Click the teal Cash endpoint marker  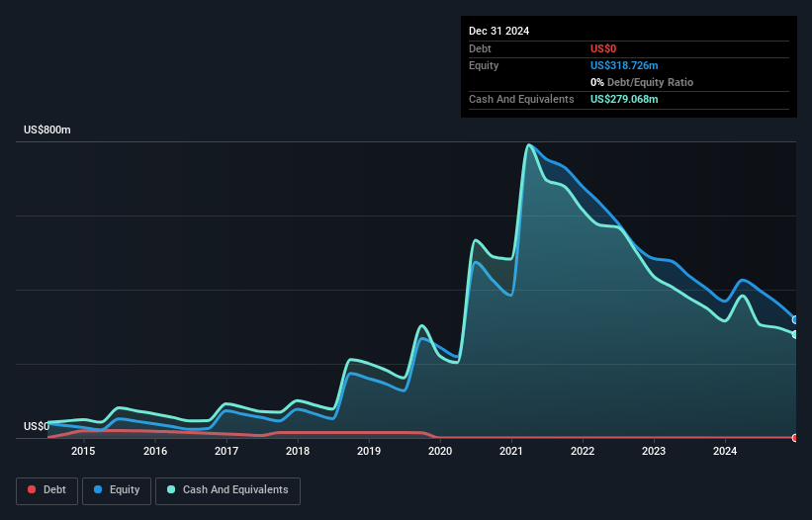tap(795, 334)
